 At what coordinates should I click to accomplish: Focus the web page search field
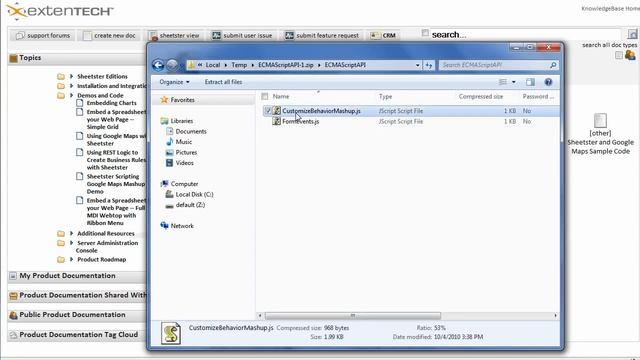tap(524, 35)
